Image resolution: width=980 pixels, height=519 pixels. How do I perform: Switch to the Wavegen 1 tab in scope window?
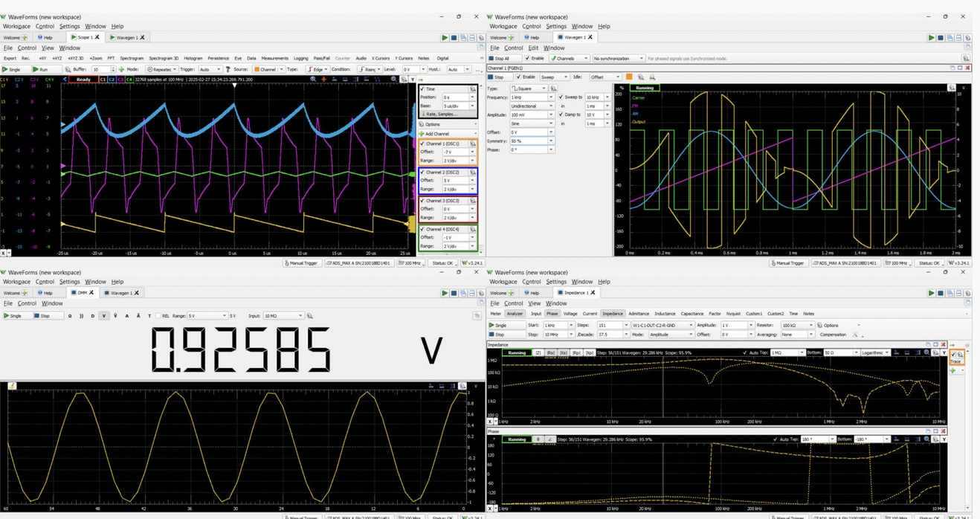click(127, 37)
